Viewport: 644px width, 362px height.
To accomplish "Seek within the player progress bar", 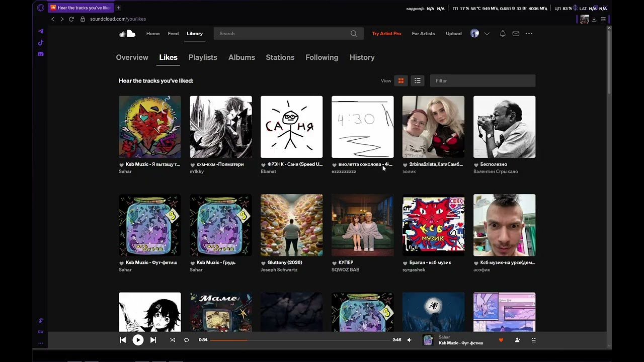I will (300, 340).
